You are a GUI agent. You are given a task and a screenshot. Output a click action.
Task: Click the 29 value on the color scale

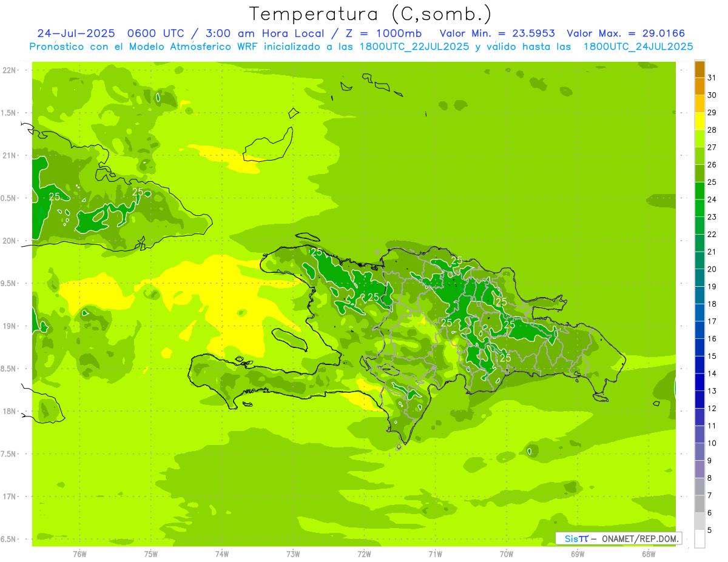coord(712,112)
